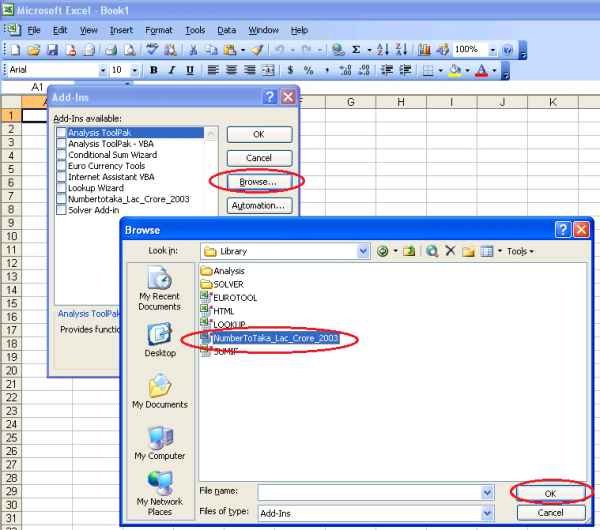Click the New workbook icon
Image resolution: width=600 pixels, height=530 pixels.
click(15, 50)
